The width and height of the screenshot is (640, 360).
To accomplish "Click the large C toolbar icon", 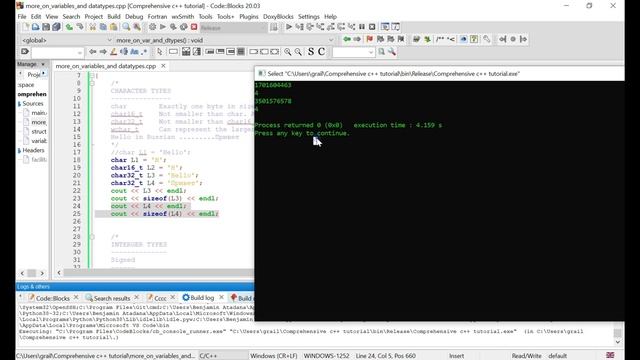I will click(x=322, y=52).
